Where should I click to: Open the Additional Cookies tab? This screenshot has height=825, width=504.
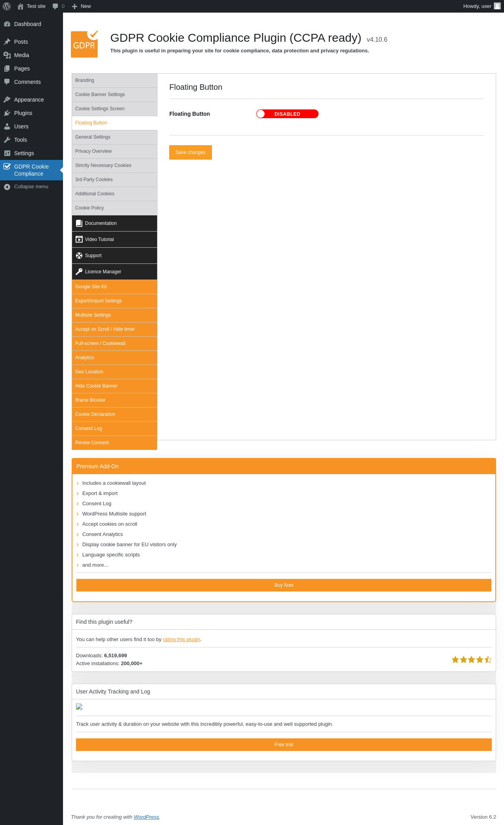coord(115,194)
